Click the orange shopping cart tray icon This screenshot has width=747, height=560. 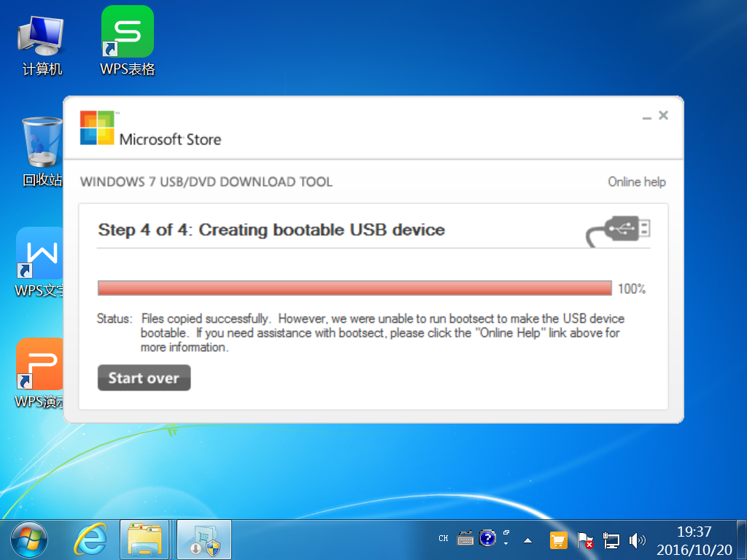tap(558, 540)
